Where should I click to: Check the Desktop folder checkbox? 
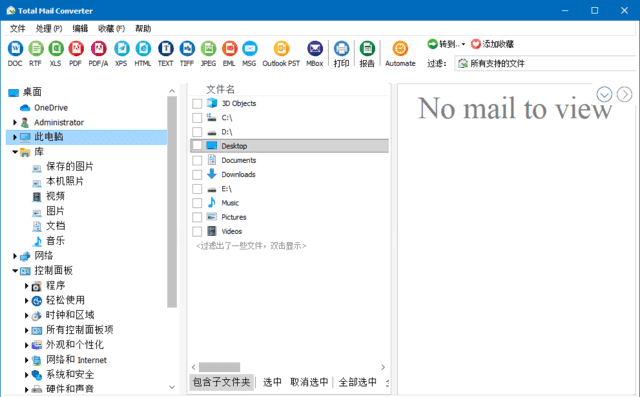197,146
